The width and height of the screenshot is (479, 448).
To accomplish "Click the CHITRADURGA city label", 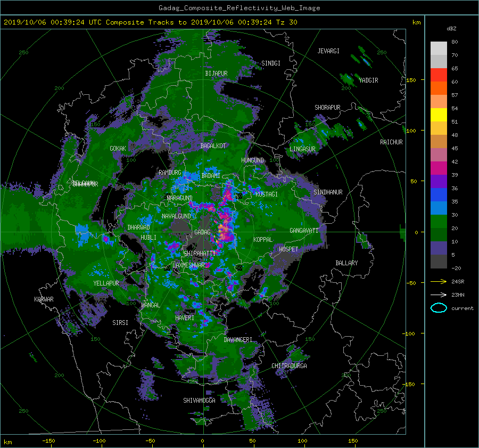I will pyautogui.click(x=290, y=366).
